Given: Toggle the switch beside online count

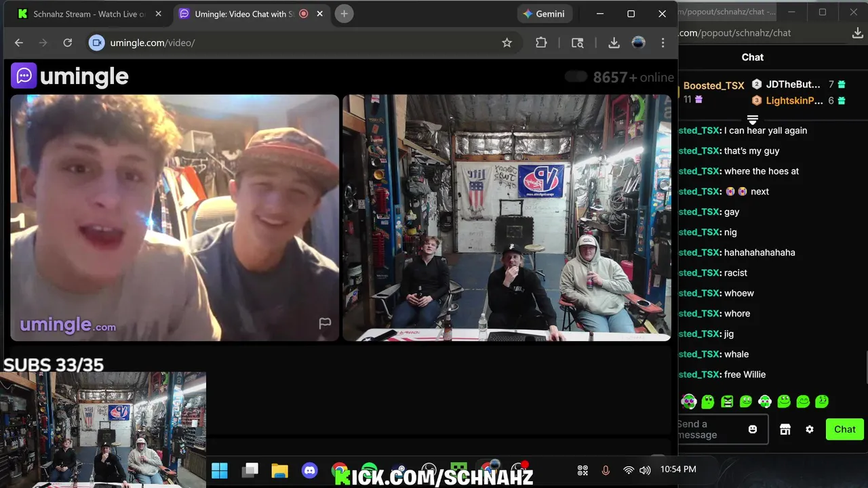Looking at the screenshot, I should click(x=576, y=77).
